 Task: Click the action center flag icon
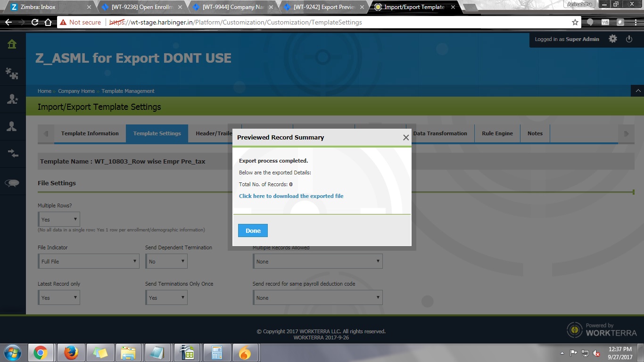(574, 353)
